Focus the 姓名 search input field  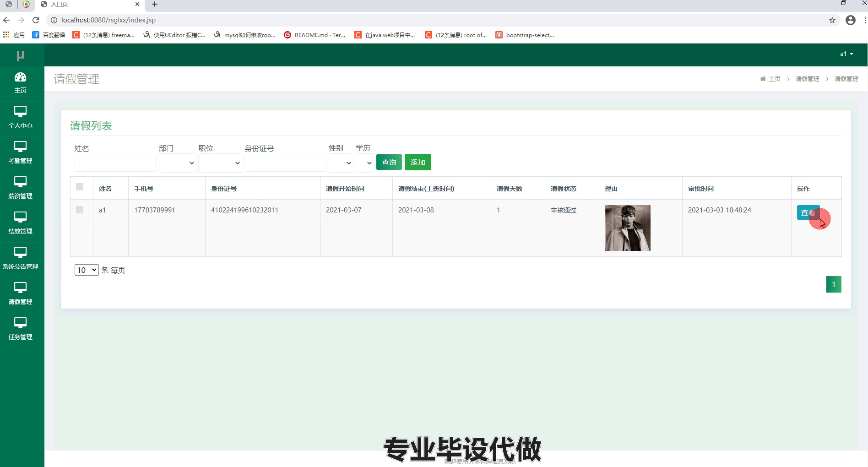115,163
